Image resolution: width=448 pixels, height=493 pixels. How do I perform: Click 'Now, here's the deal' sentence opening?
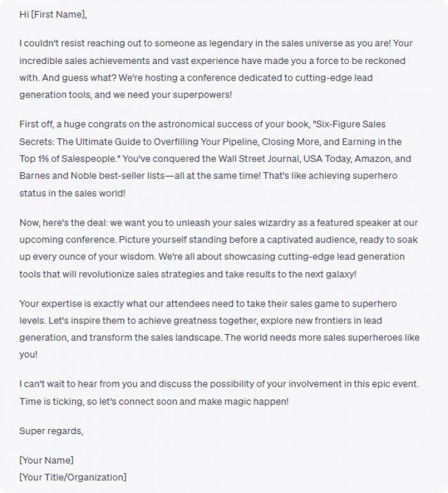[63, 223]
